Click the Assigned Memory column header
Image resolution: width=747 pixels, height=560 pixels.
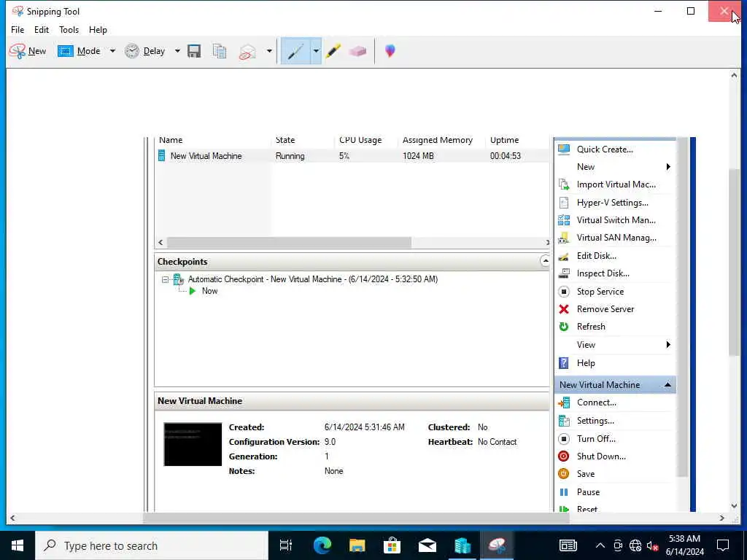pos(438,140)
